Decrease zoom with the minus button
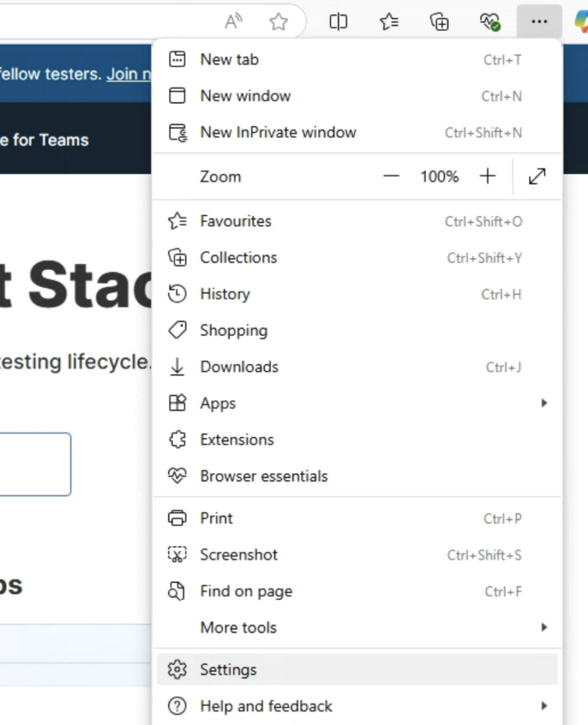Viewport: 588px width, 725px height. pos(390,176)
